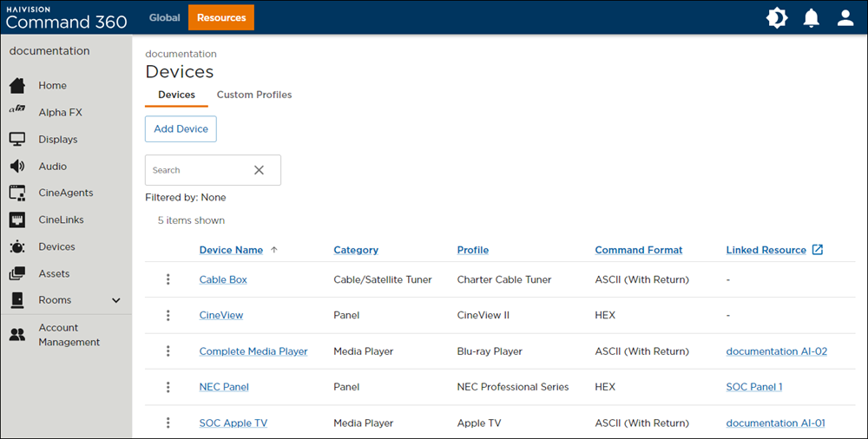
Task: Select the Audio speaker icon
Action: pos(17,167)
